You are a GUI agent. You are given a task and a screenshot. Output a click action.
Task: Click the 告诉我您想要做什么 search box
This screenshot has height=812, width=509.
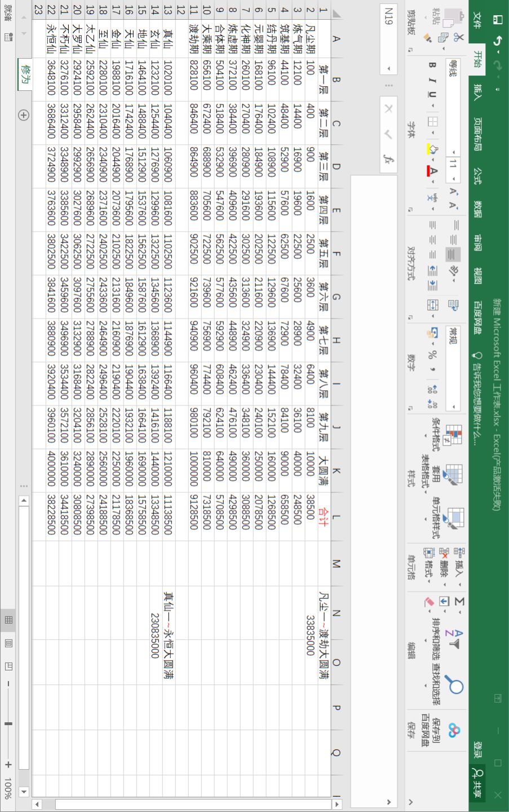tap(477, 399)
